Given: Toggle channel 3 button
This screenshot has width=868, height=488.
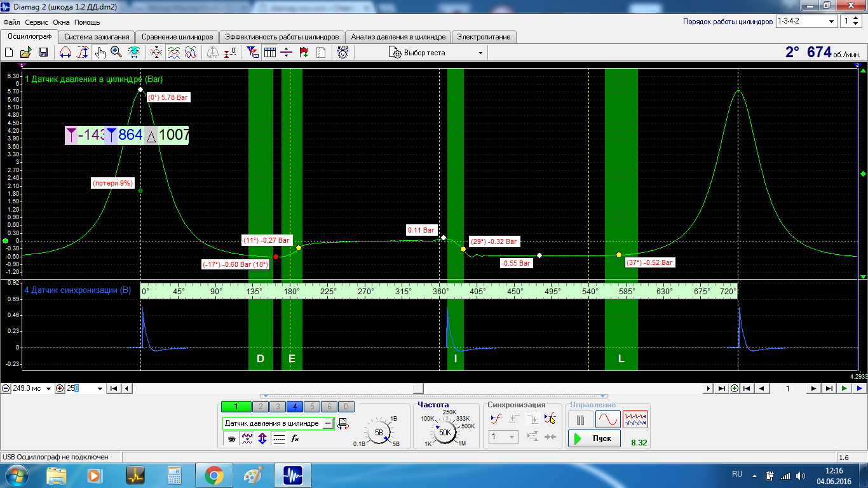Looking at the screenshot, I should point(277,407).
